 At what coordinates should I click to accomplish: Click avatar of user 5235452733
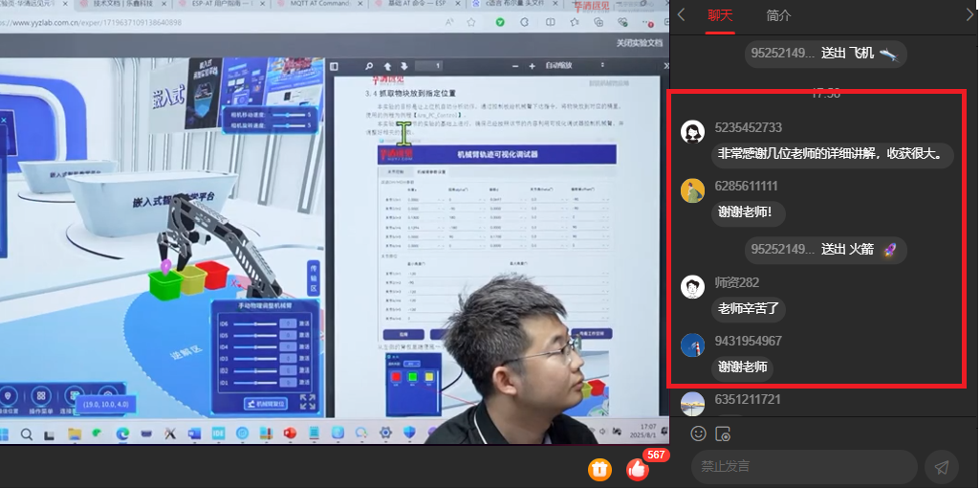coord(693,133)
